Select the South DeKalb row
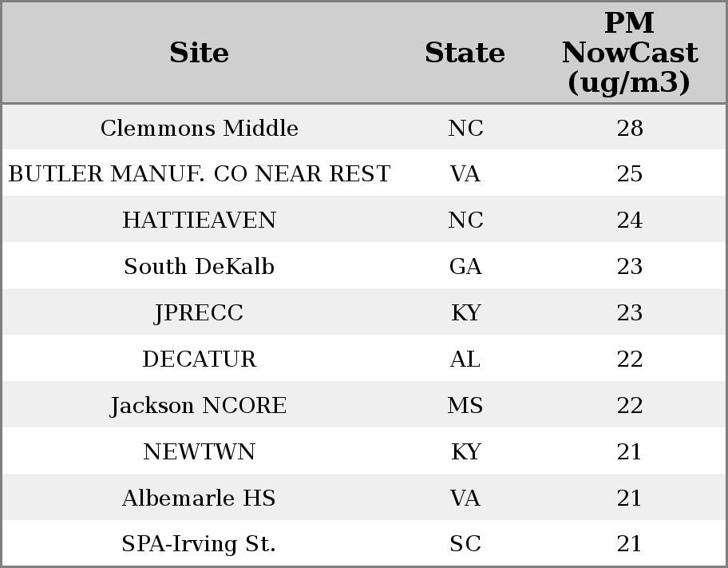 200,267
